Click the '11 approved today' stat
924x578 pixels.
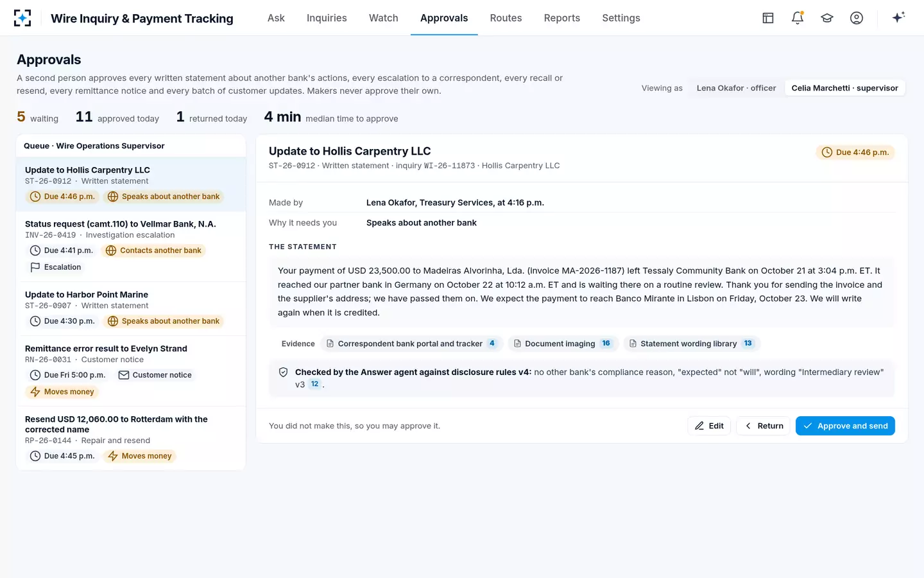117,118
